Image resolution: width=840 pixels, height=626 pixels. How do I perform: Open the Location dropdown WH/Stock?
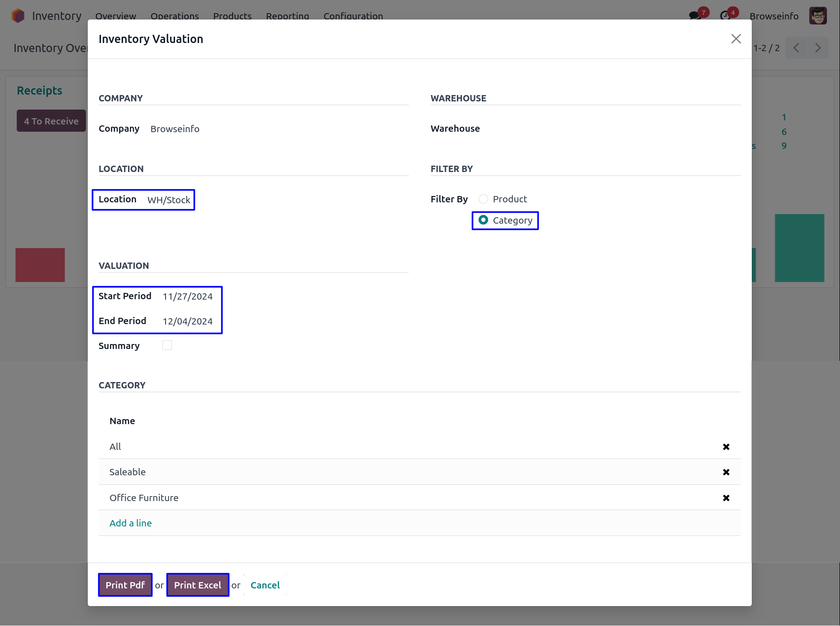tap(169, 200)
